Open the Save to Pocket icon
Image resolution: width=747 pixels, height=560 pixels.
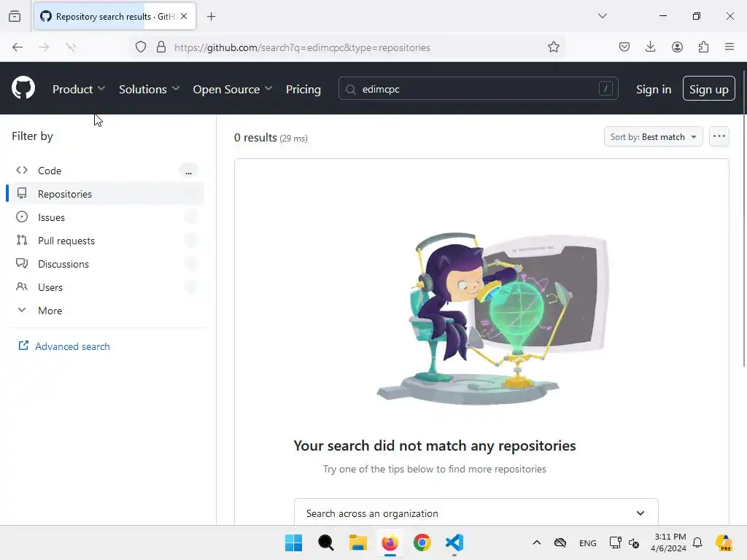pos(624,47)
